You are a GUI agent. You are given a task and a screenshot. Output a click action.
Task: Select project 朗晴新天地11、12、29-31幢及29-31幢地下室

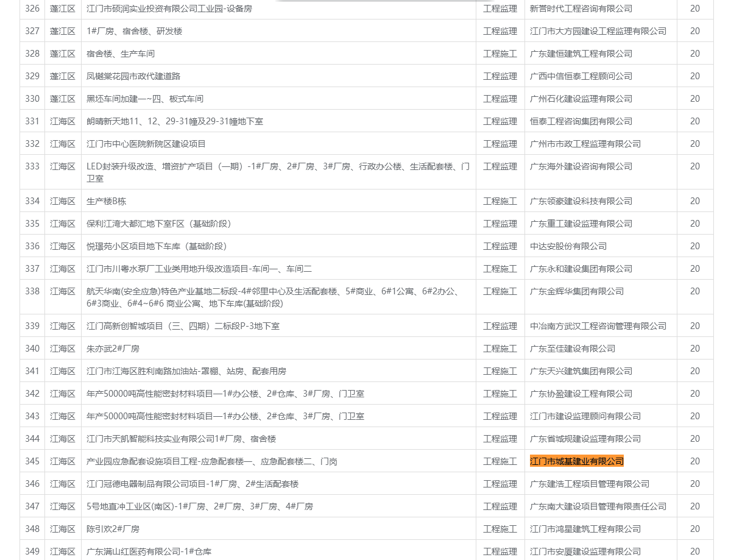(x=175, y=121)
